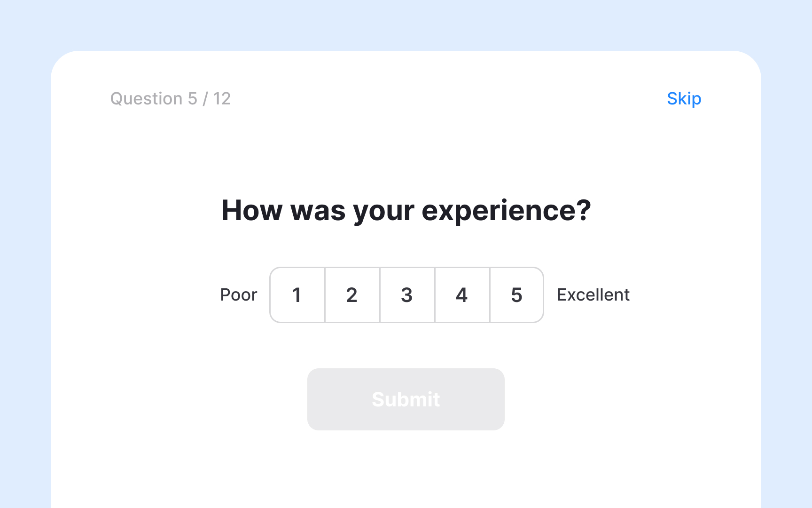Click the Excellent label
This screenshot has height=508, width=812.
tap(593, 295)
